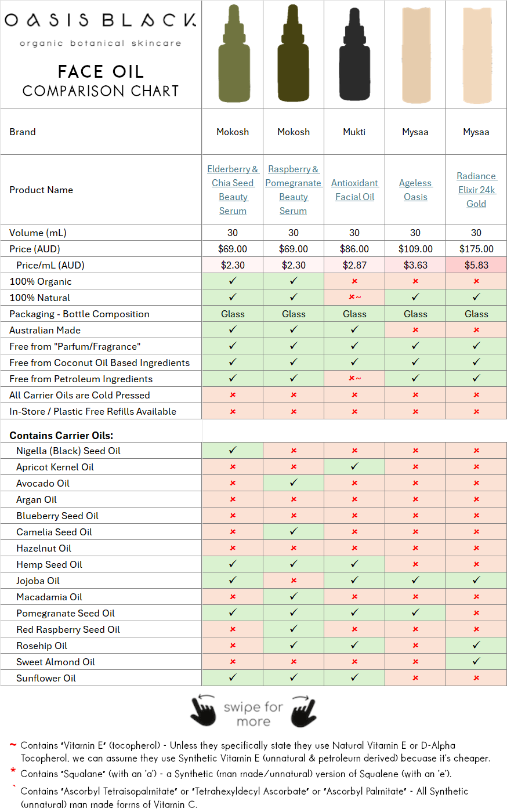The width and height of the screenshot is (507, 812).
Task: Click the $175.00 price cell
Action: click(x=476, y=249)
